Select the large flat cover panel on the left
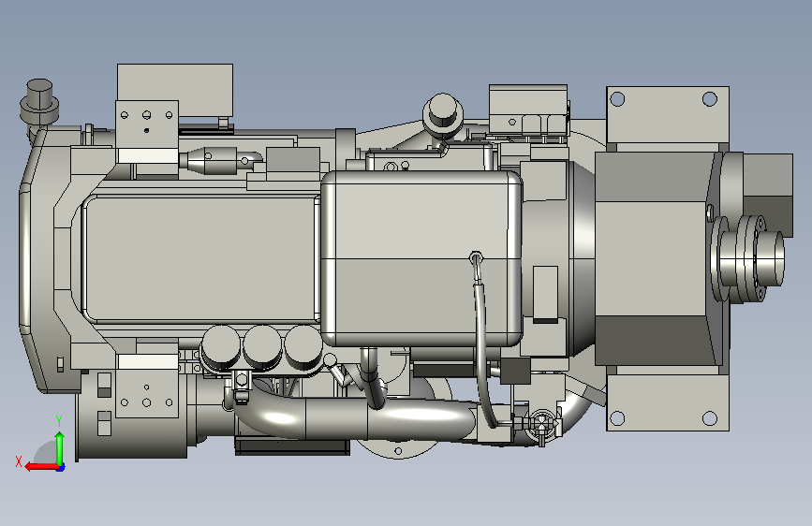The height and width of the screenshot is (526, 812). tap(201, 259)
